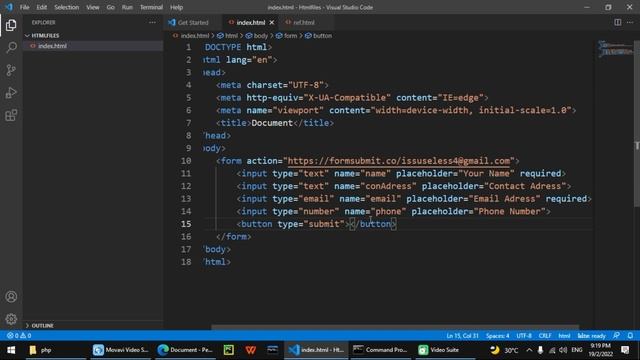The width and height of the screenshot is (640, 360).
Task: Open the clock and date in taskbar
Action: (x=600, y=350)
